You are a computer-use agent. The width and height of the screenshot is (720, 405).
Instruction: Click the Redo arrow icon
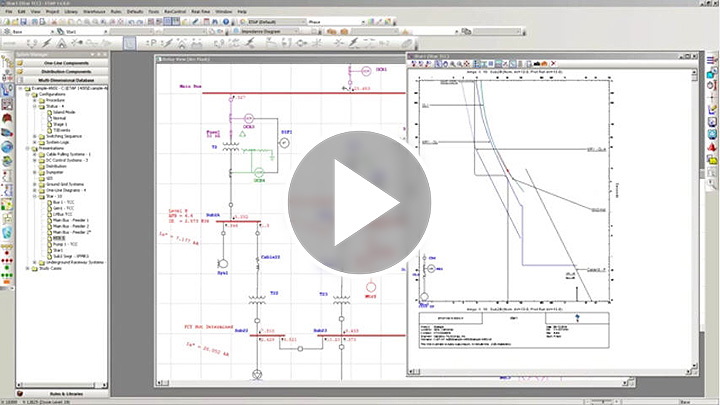[140, 22]
